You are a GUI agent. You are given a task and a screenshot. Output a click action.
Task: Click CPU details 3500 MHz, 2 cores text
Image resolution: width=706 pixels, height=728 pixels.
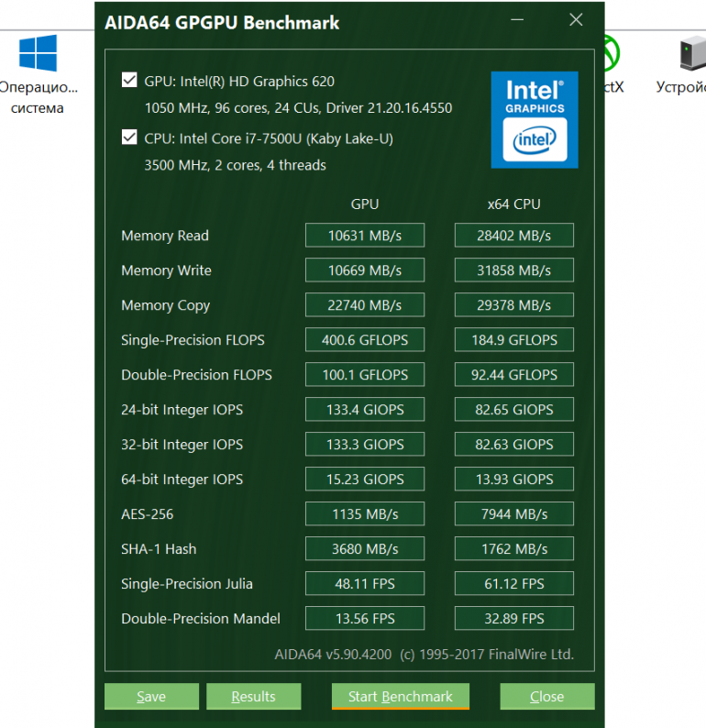tap(235, 165)
